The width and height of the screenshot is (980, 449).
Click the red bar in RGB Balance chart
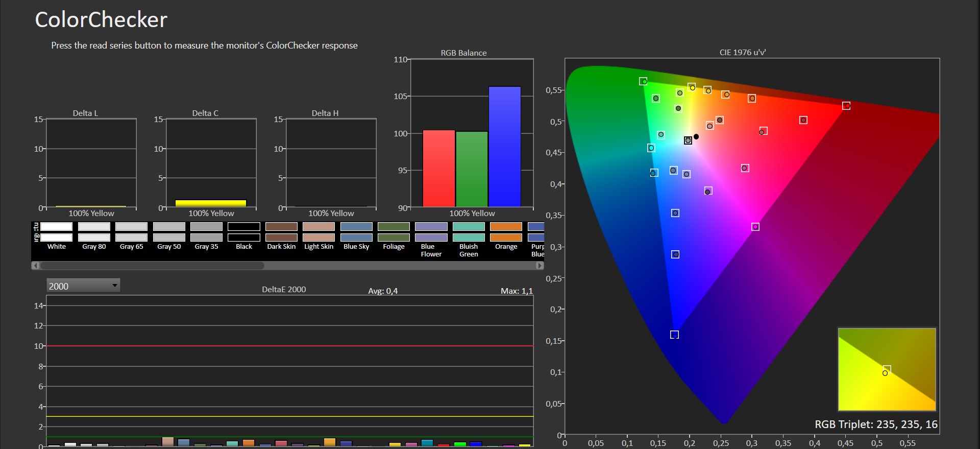(439, 169)
